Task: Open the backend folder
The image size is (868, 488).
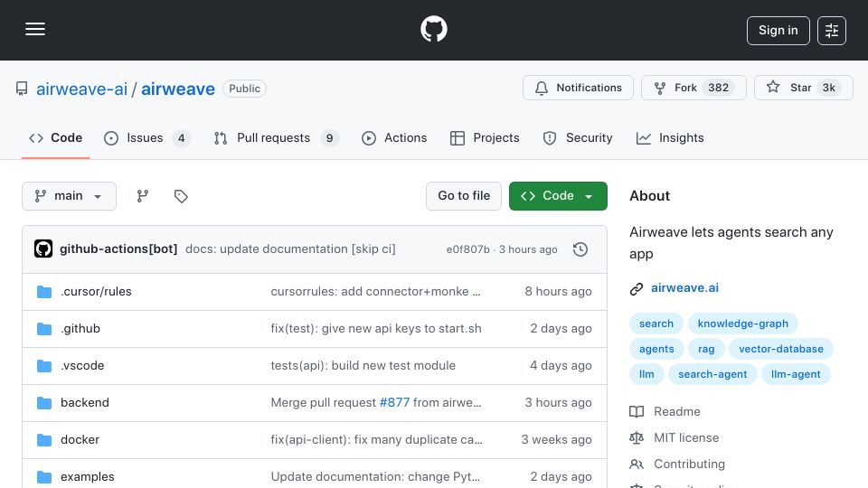Action: coord(85,403)
